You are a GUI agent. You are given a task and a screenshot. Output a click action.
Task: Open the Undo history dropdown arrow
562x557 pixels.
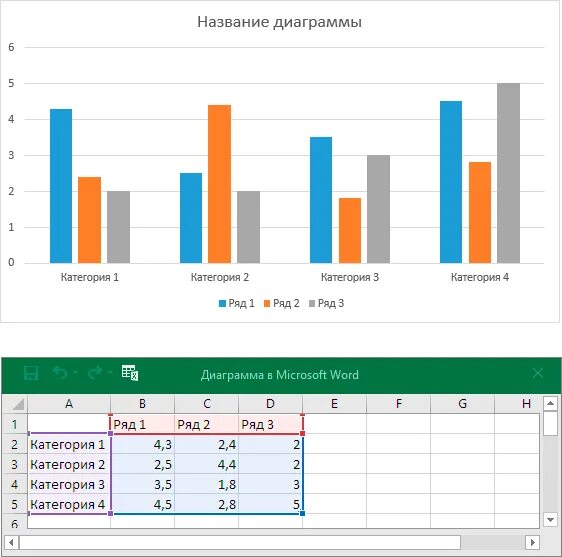[75, 373]
